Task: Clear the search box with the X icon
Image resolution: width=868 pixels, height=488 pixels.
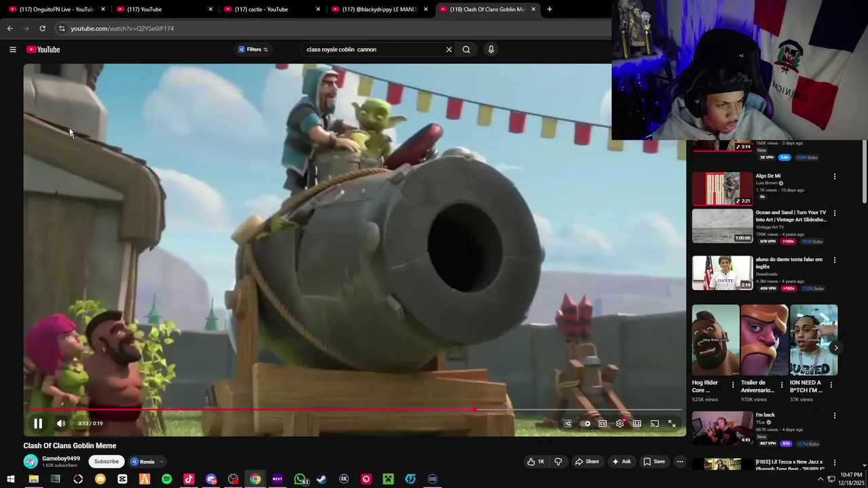Action: 449,49
